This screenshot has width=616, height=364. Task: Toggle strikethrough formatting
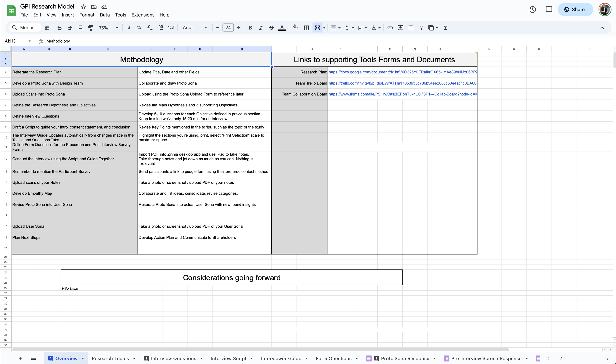click(x=271, y=28)
